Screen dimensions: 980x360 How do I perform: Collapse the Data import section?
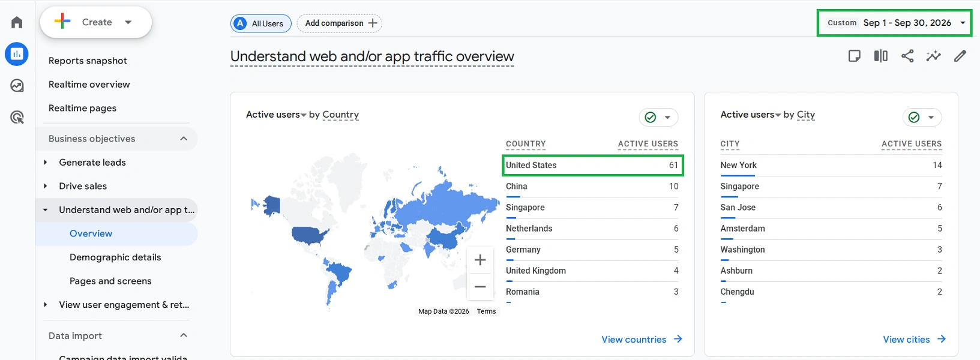click(184, 335)
